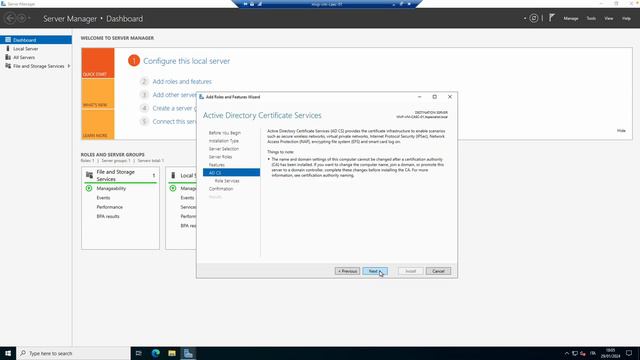Select the highlighted AD CS wizard step
This screenshot has width=640, height=360.
pos(231,173)
